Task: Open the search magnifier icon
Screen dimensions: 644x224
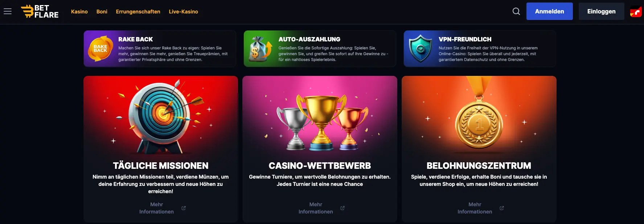Action: click(516, 12)
